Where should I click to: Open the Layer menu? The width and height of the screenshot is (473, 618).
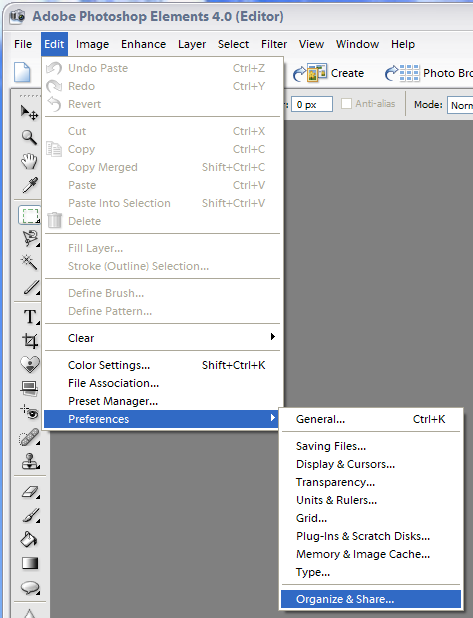pyautogui.click(x=192, y=44)
